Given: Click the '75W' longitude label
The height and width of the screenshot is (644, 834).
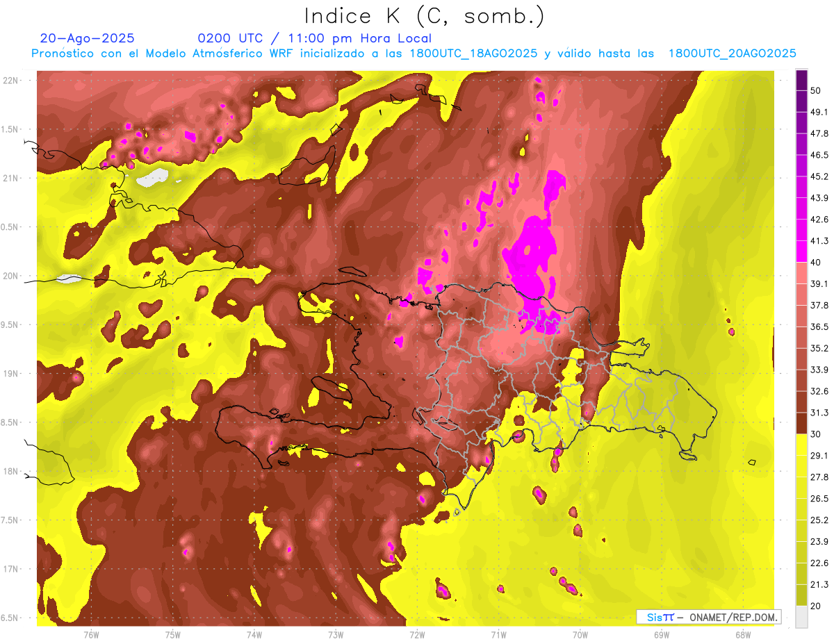Looking at the screenshot, I should pos(172,634).
